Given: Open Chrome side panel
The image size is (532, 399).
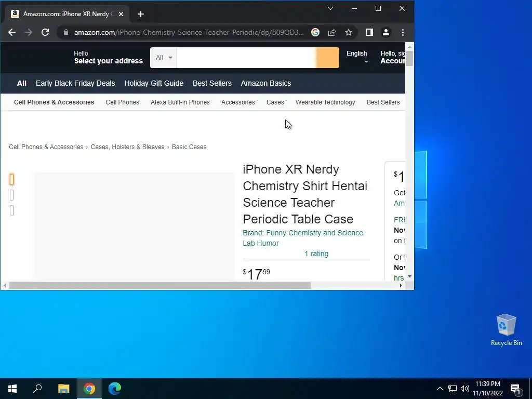Looking at the screenshot, I should (369, 32).
